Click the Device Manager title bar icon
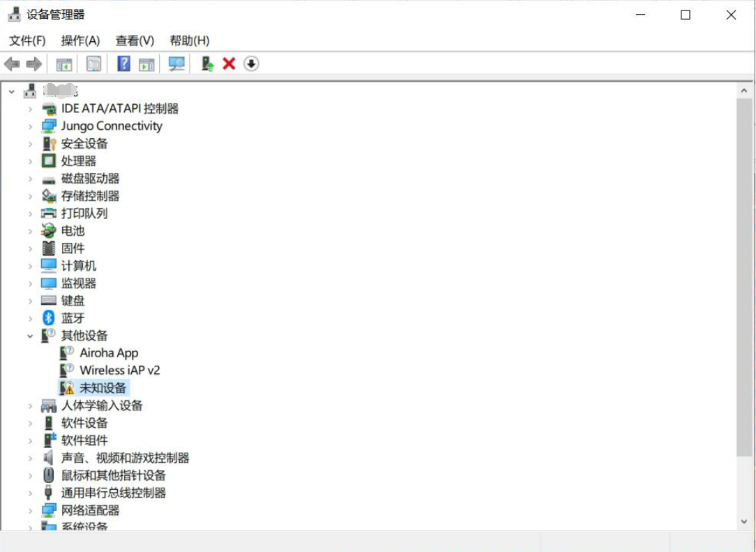 point(15,15)
